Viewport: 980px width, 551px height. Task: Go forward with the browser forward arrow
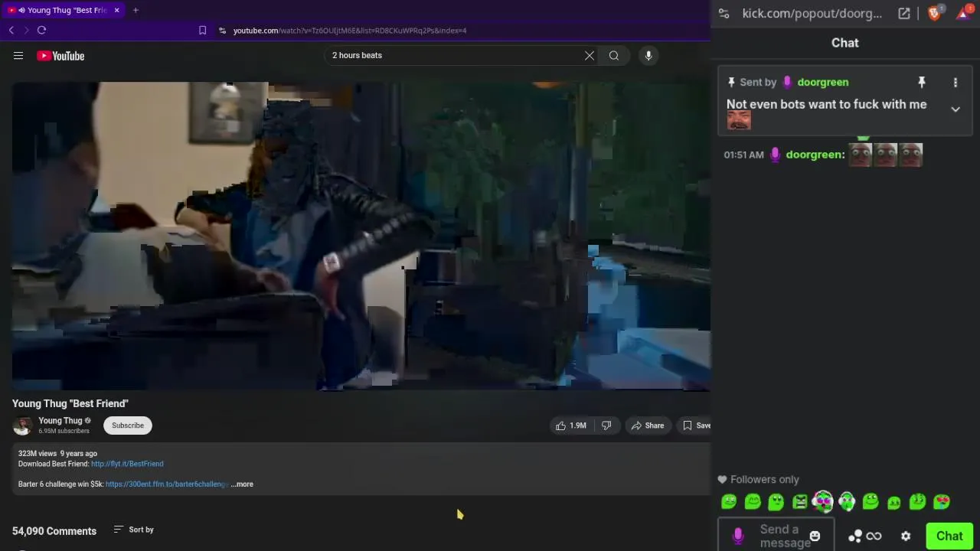(26, 30)
